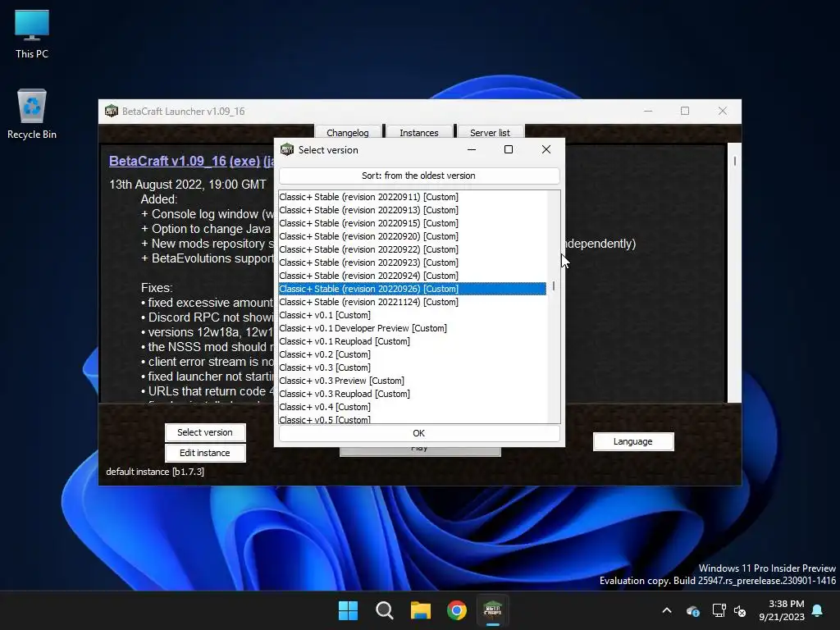Select Classic+ v0.4 [Custom] entry
This screenshot has height=630, width=840.
pyautogui.click(x=413, y=407)
